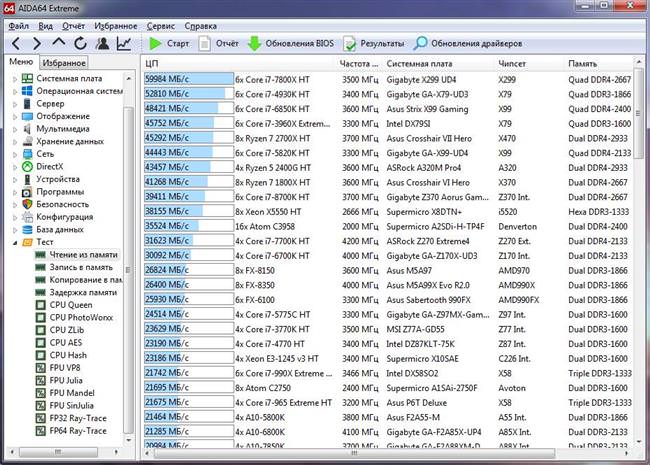Select the Устройства device icon

point(27,179)
